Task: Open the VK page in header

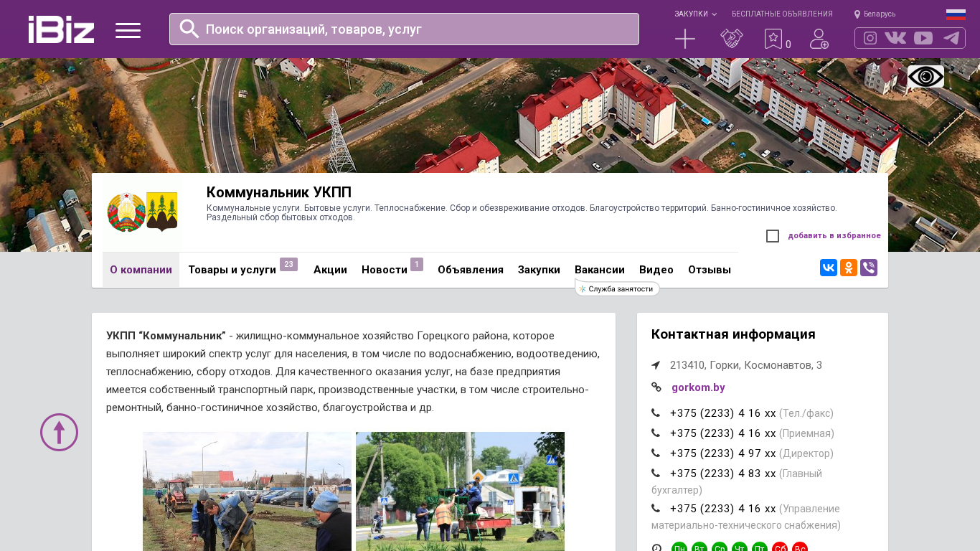Action: (895, 38)
